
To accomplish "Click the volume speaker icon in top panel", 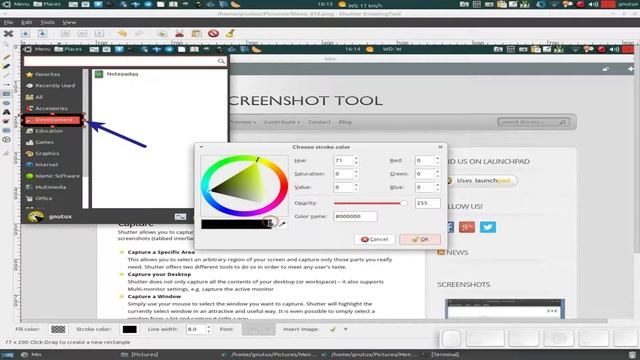I will [x=593, y=4].
